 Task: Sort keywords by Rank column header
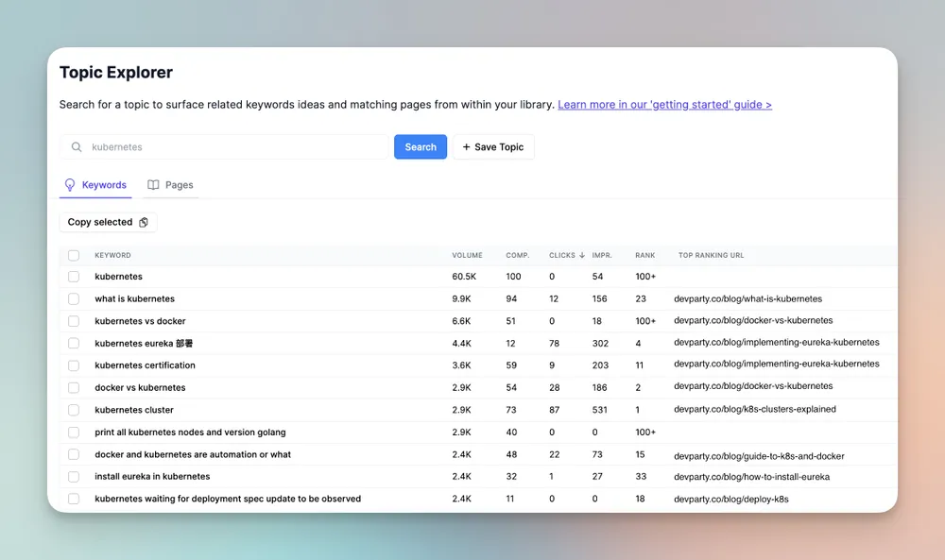click(644, 255)
